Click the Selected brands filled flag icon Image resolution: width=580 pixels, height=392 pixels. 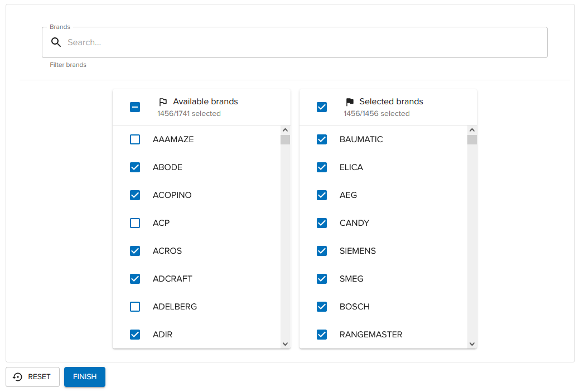point(350,101)
